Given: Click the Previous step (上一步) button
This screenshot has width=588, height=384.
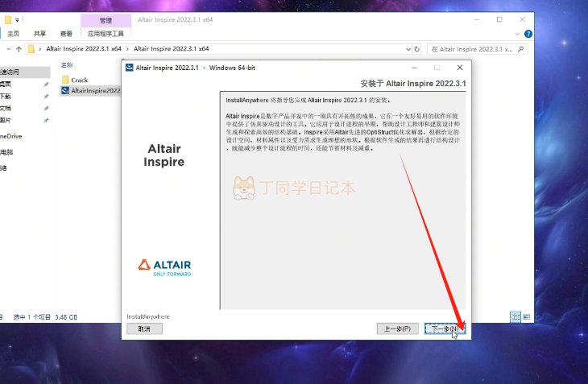Looking at the screenshot, I should pyautogui.click(x=397, y=328).
